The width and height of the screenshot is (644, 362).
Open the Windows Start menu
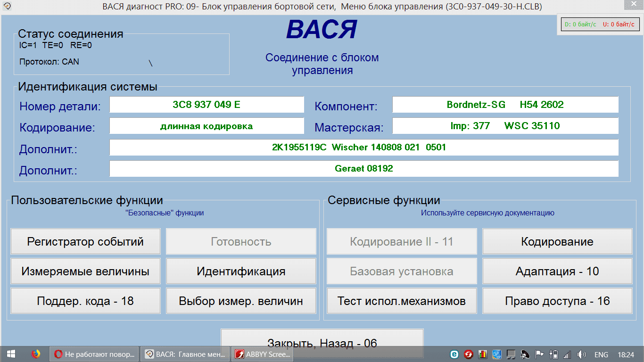pyautogui.click(x=11, y=354)
